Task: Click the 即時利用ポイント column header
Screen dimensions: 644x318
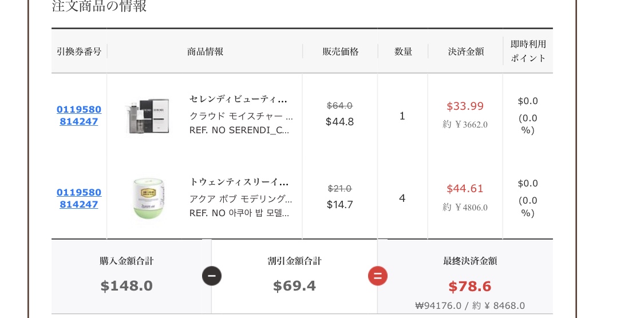Action: click(x=528, y=51)
